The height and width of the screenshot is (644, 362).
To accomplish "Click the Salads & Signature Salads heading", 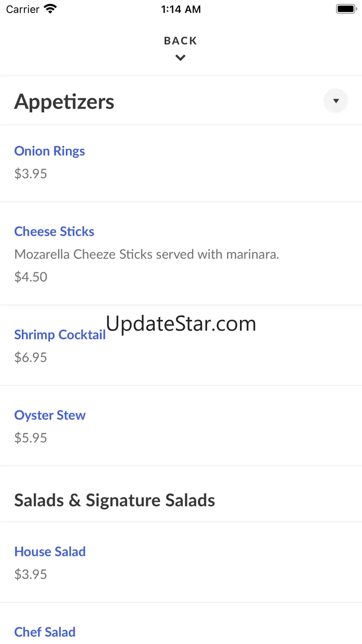I will click(x=115, y=501).
